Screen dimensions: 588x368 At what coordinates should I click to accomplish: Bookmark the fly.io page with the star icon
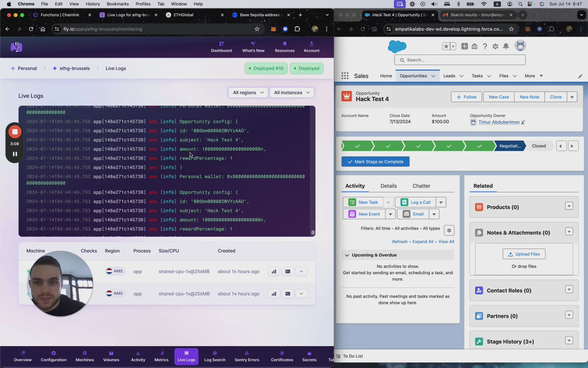[257, 29]
